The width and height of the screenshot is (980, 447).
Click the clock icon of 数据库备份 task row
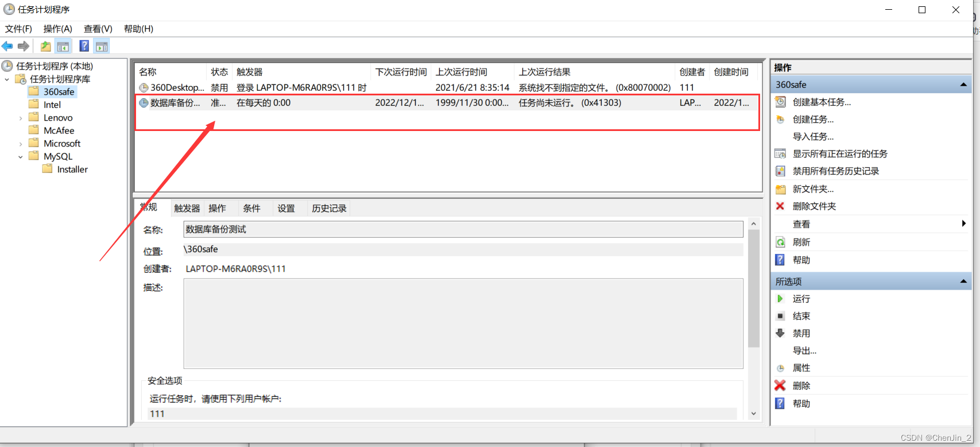(x=144, y=103)
